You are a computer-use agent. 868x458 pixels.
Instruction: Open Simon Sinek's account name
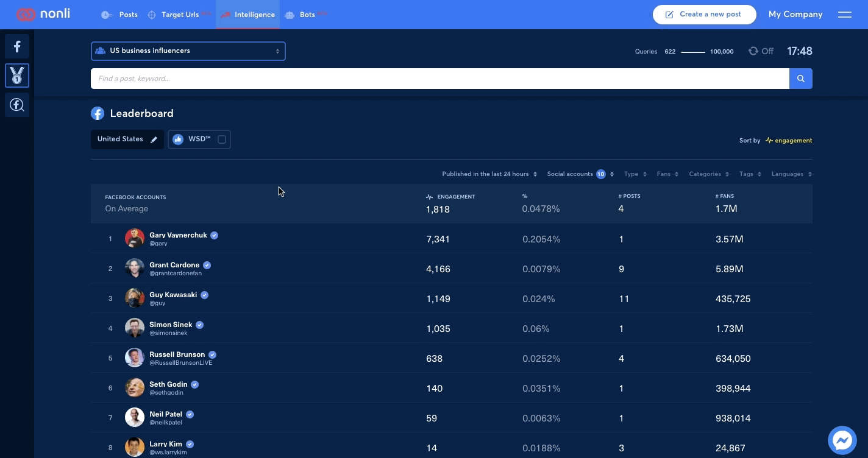click(171, 325)
